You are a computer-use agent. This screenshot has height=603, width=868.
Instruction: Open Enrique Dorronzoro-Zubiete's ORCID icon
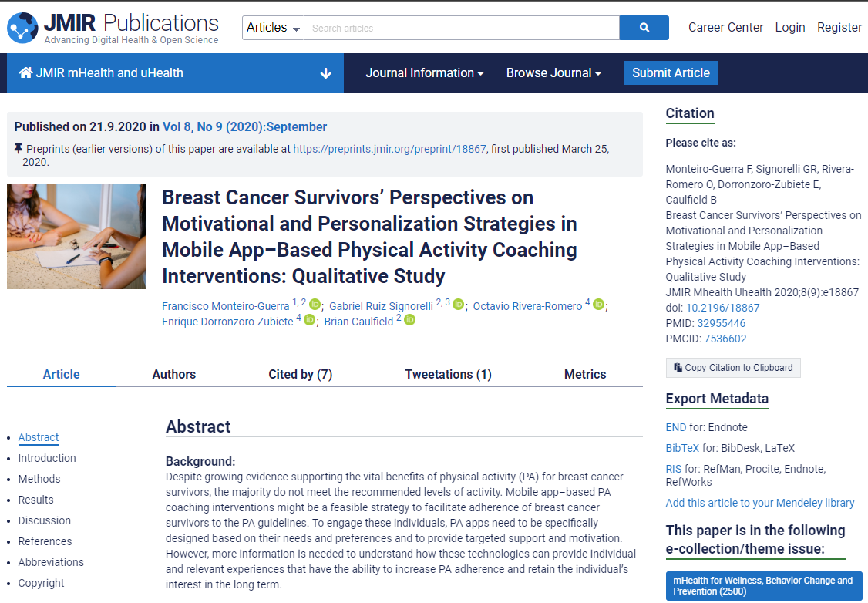coord(309,321)
